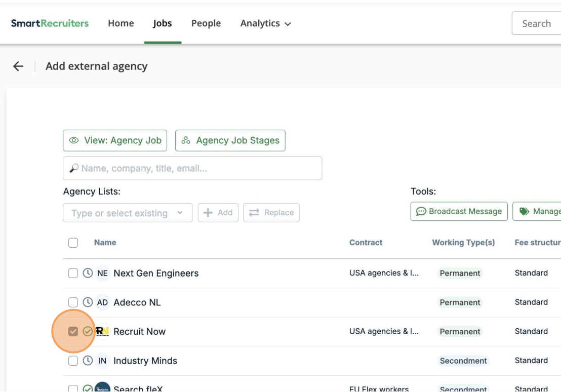Click the Standard fee for Adecco NL
561x392 pixels.
tap(531, 302)
